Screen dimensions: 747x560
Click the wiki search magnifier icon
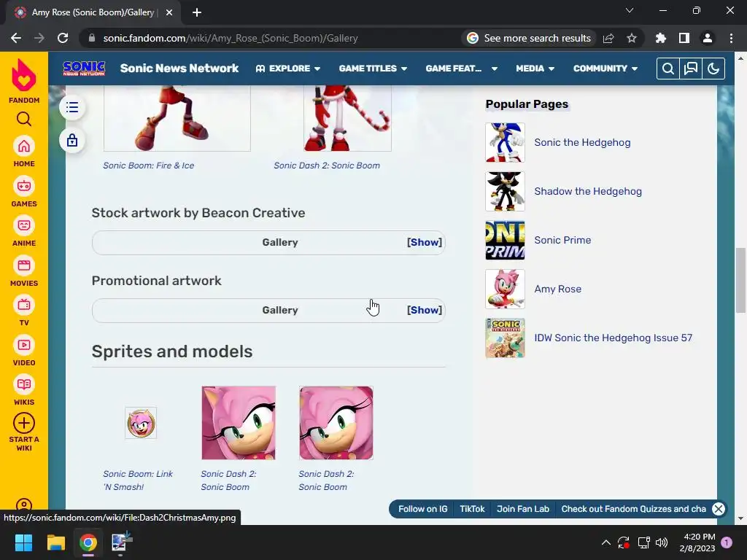pos(668,69)
